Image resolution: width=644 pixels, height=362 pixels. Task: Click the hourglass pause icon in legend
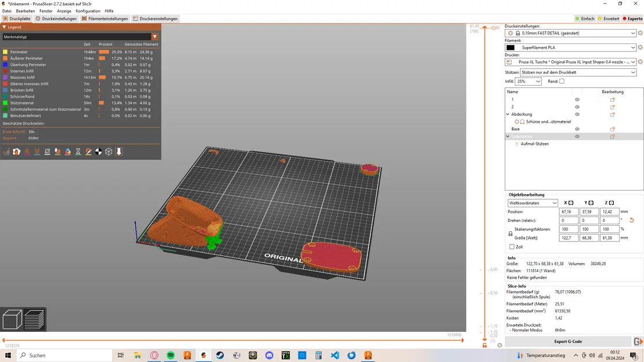78,152
